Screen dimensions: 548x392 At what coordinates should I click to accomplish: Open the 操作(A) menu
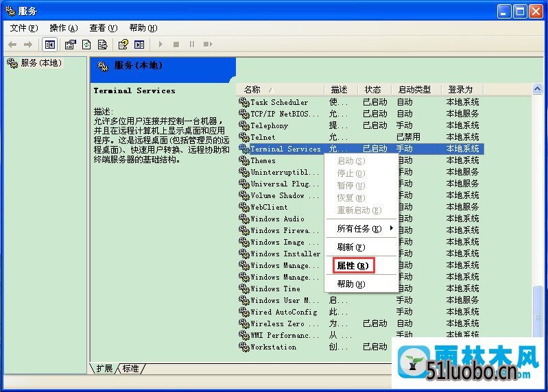tap(64, 28)
